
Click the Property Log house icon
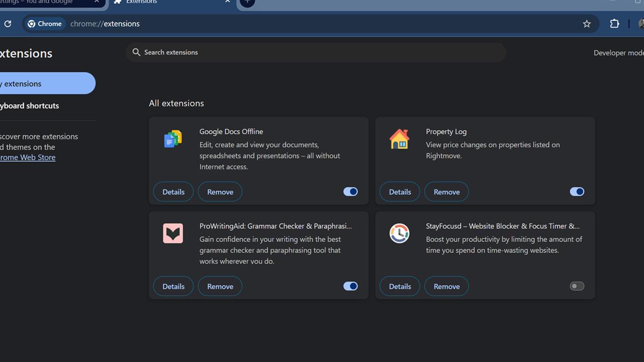pos(399,139)
